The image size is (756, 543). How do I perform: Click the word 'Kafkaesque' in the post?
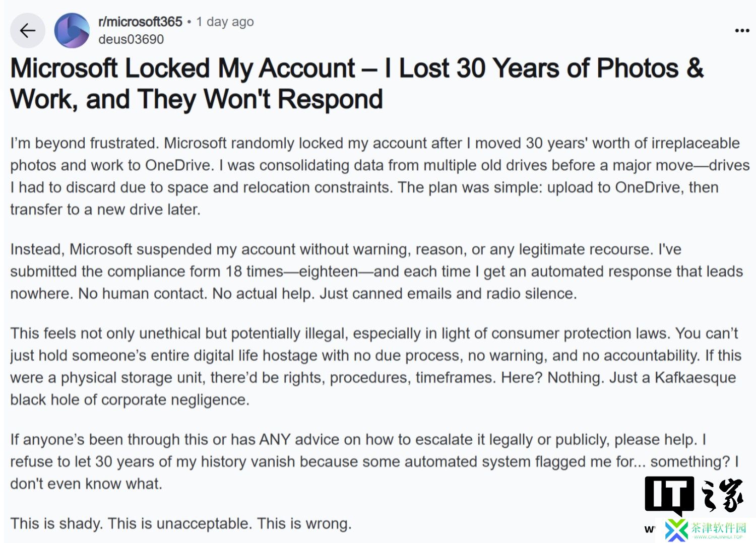pyautogui.click(x=695, y=378)
